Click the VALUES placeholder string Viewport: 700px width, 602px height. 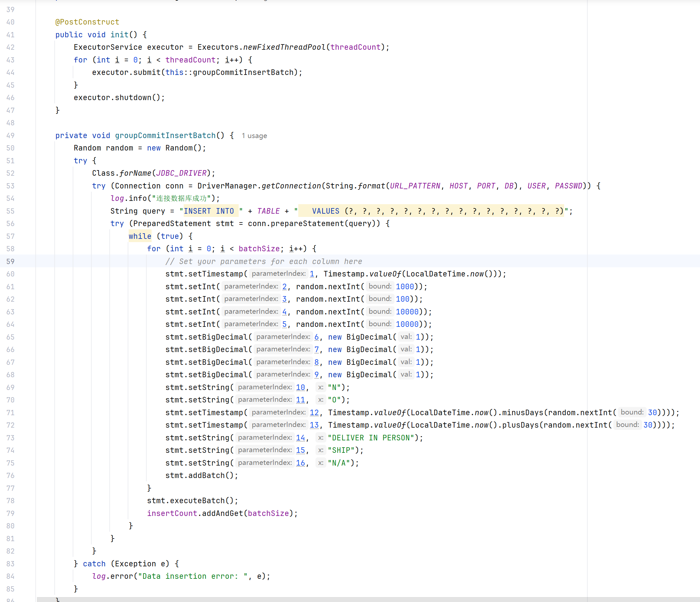coord(431,211)
